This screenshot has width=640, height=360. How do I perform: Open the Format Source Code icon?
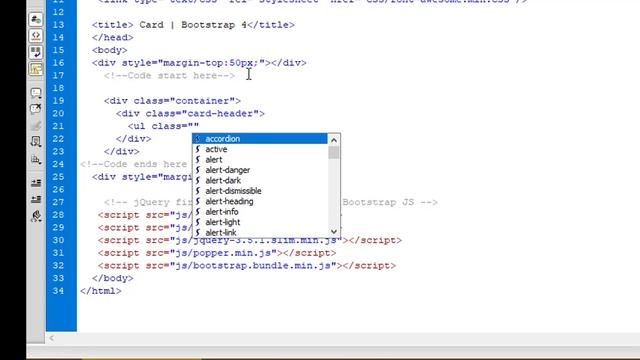point(36,216)
